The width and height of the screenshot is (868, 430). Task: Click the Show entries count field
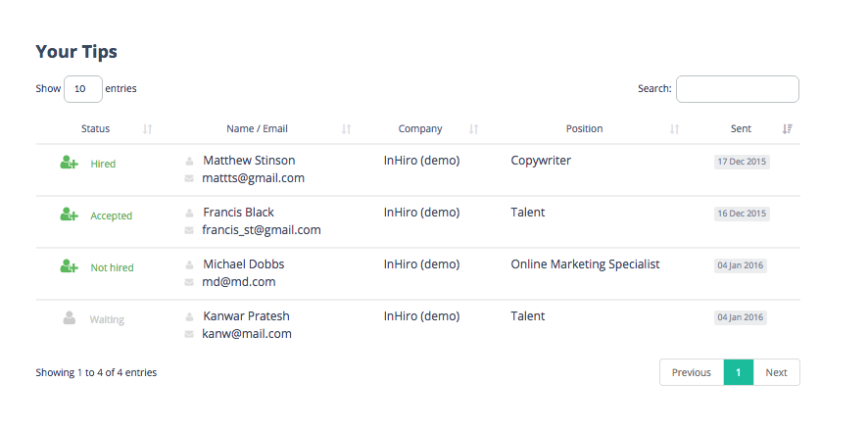(x=83, y=89)
